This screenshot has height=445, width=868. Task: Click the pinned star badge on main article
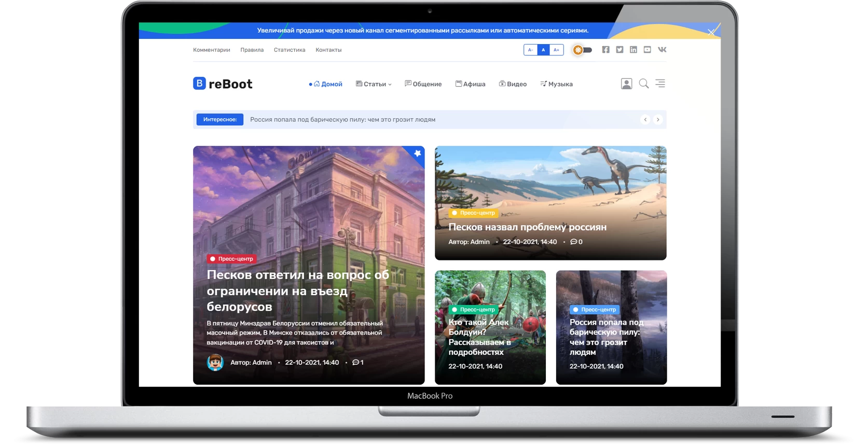click(417, 153)
